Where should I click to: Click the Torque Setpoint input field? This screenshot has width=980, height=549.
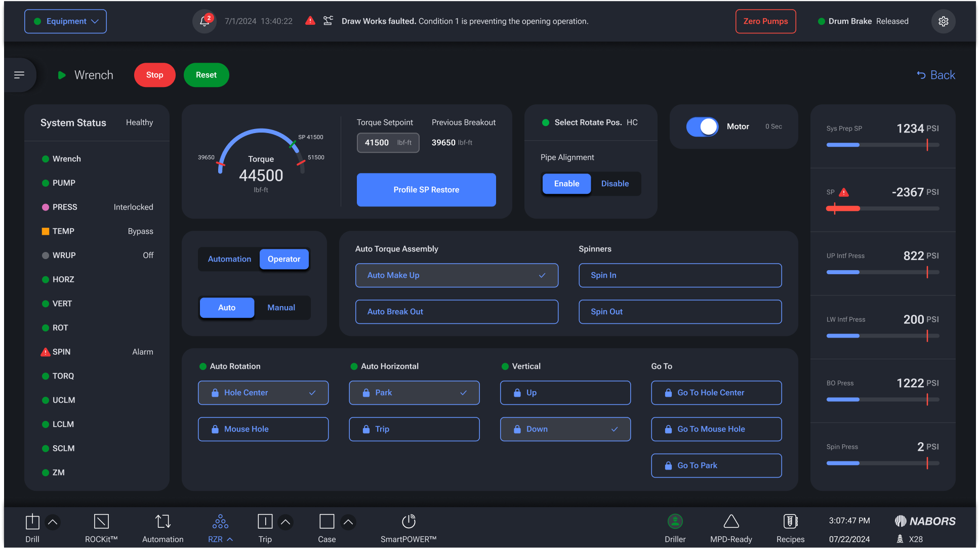point(388,143)
